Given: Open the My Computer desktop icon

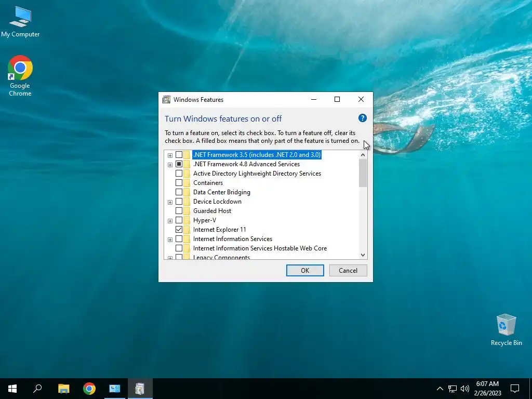Looking at the screenshot, I should 20,22.
